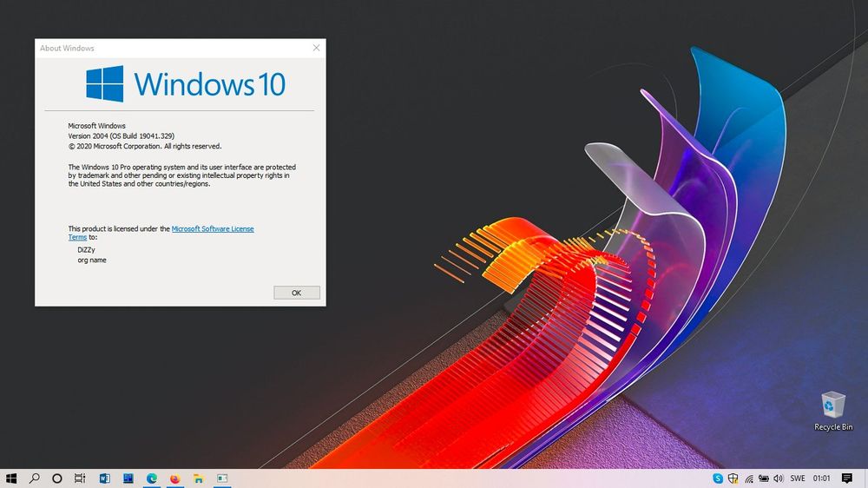Open the Action Center notifications
This screenshot has height=488, width=868.
tap(847, 478)
